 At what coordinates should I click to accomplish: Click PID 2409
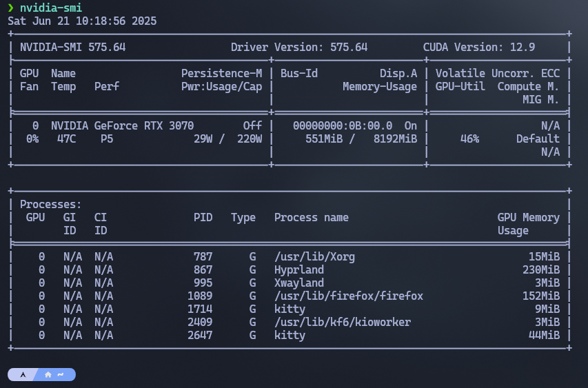(x=200, y=323)
